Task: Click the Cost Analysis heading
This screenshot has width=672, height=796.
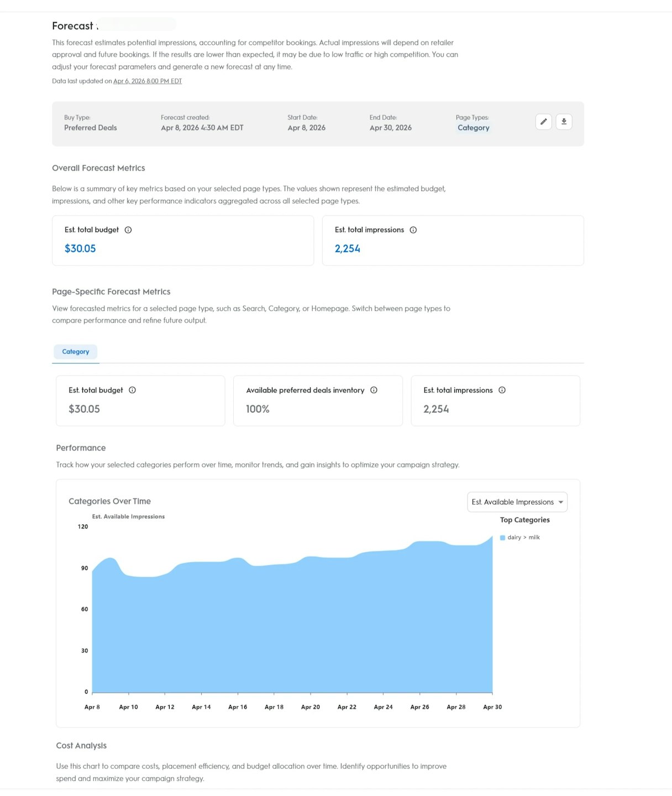Action: pyautogui.click(x=81, y=746)
